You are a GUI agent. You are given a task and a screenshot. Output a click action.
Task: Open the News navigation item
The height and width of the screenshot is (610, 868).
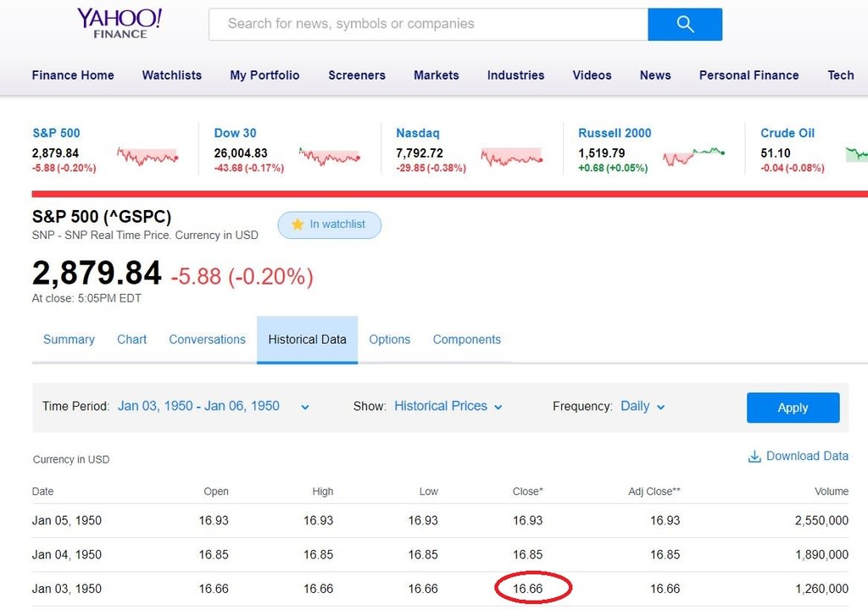[655, 75]
